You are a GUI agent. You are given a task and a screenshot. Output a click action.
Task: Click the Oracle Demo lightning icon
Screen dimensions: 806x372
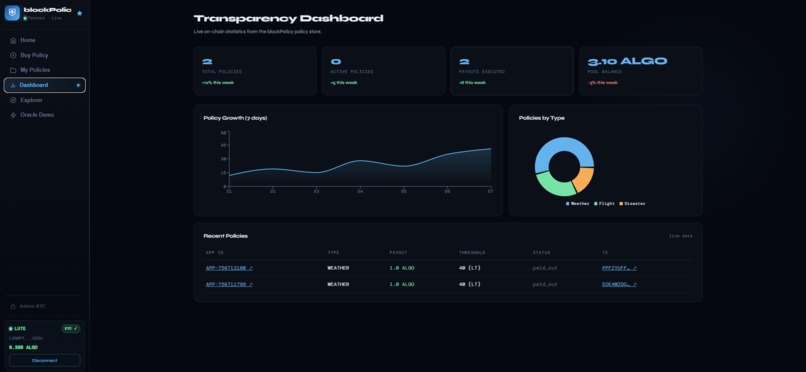(x=13, y=115)
